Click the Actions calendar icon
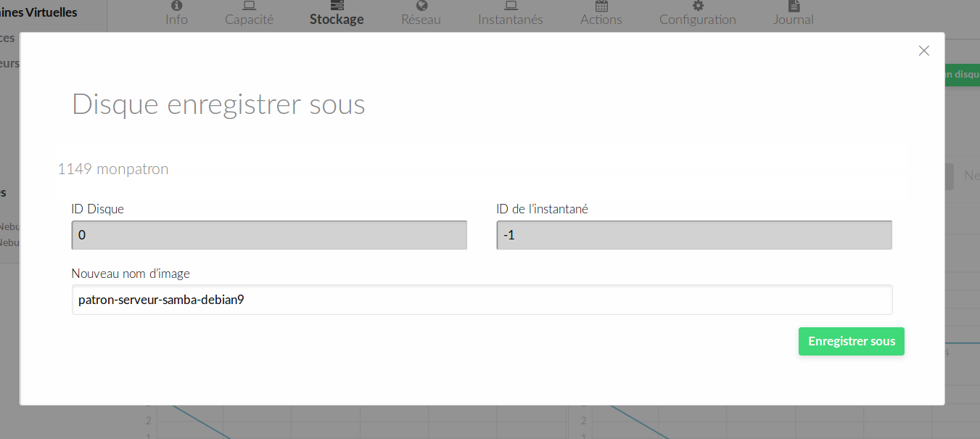This screenshot has width=980, height=439. tap(601, 6)
